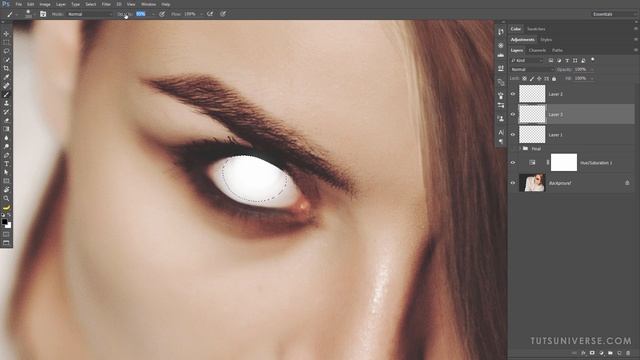Image resolution: width=640 pixels, height=360 pixels.
Task: Open the Window menu
Action: pyautogui.click(x=148, y=4)
